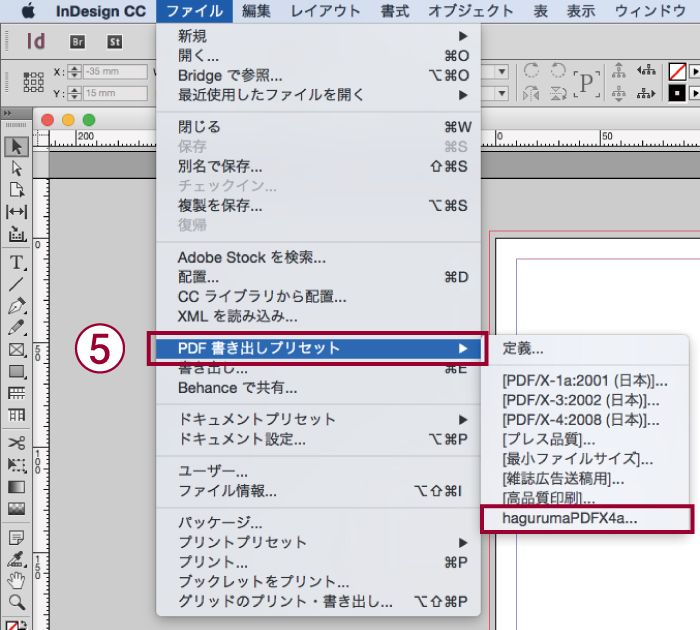700x630 pixels.
Task: Open PDF 書き出しプリセット submenu
Action: coord(318,348)
